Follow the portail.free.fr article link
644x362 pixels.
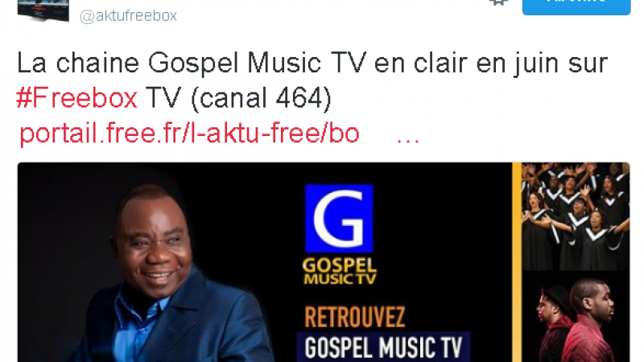(x=189, y=133)
